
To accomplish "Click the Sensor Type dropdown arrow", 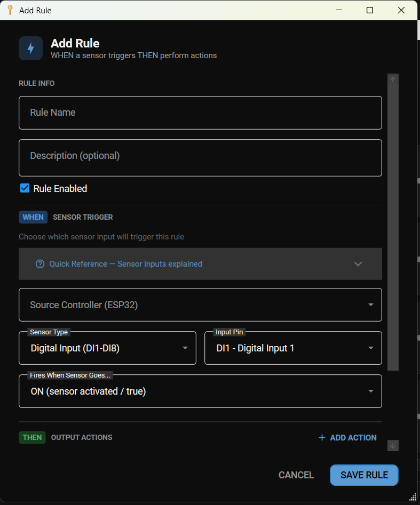I will click(x=185, y=348).
